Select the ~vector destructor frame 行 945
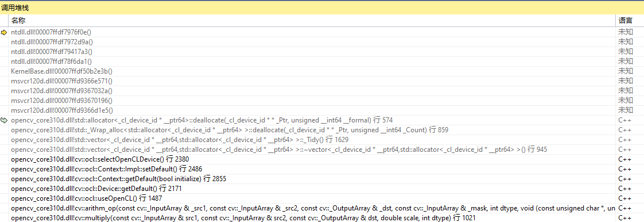 [279, 150]
